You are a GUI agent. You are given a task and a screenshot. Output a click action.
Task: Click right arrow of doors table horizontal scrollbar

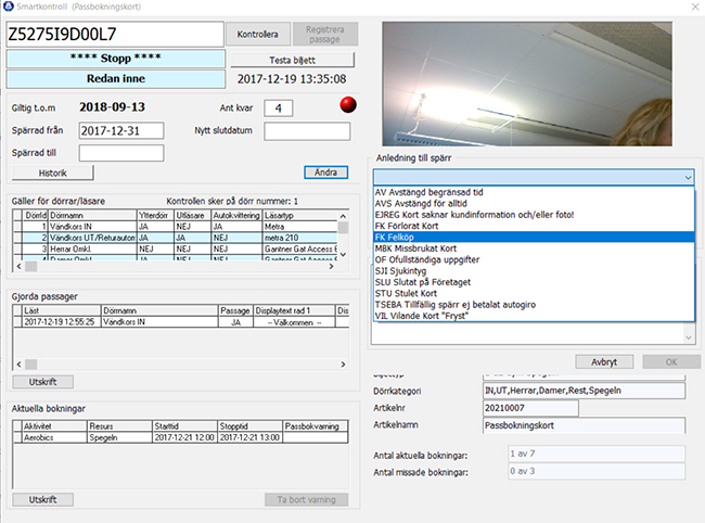(331, 266)
